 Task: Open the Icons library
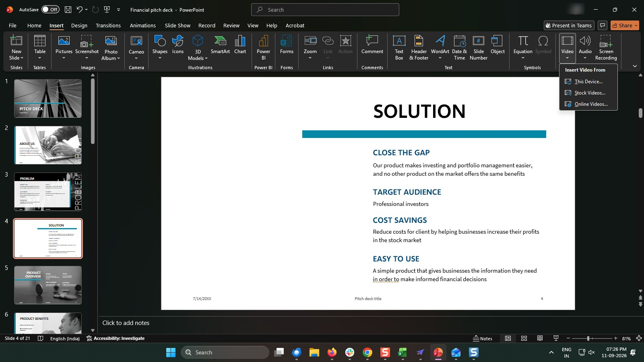tap(178, 45)
